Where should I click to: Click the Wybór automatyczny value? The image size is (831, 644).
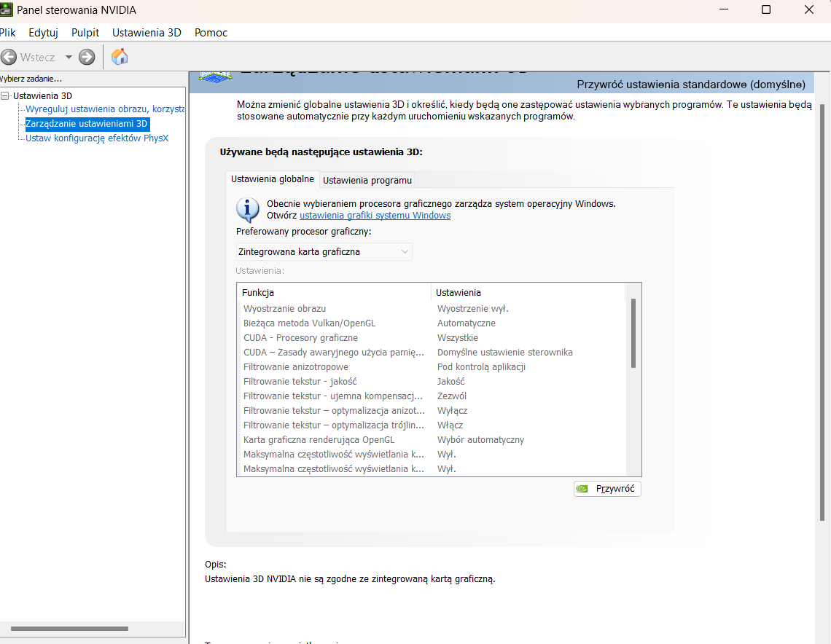(x=480, y=439)
